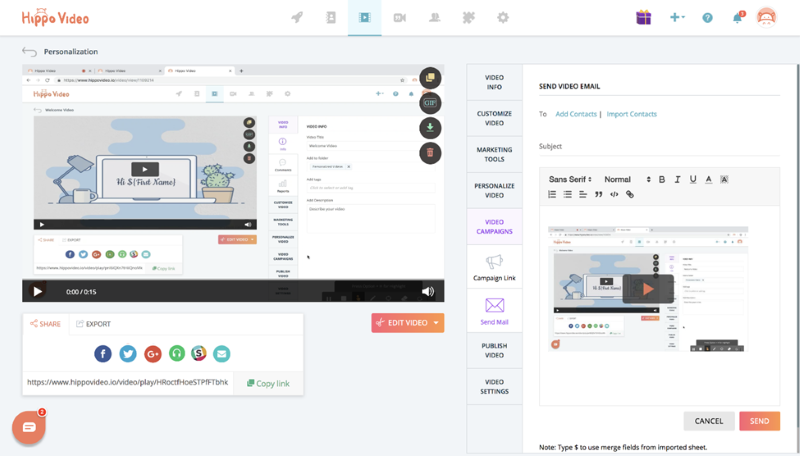Switch to the EXPORT tab
Image resolution: width=800 pixels, height=456 pixels.
(x=93, y=324)
